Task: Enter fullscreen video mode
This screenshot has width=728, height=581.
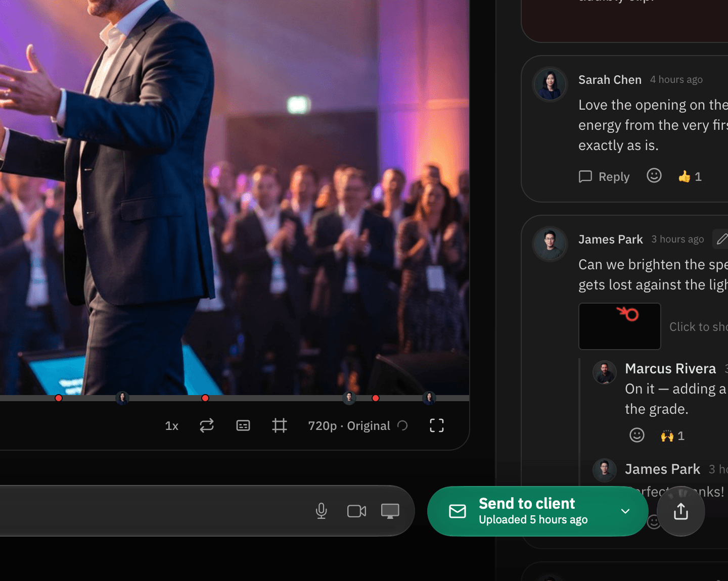Action: click(437, 426)
